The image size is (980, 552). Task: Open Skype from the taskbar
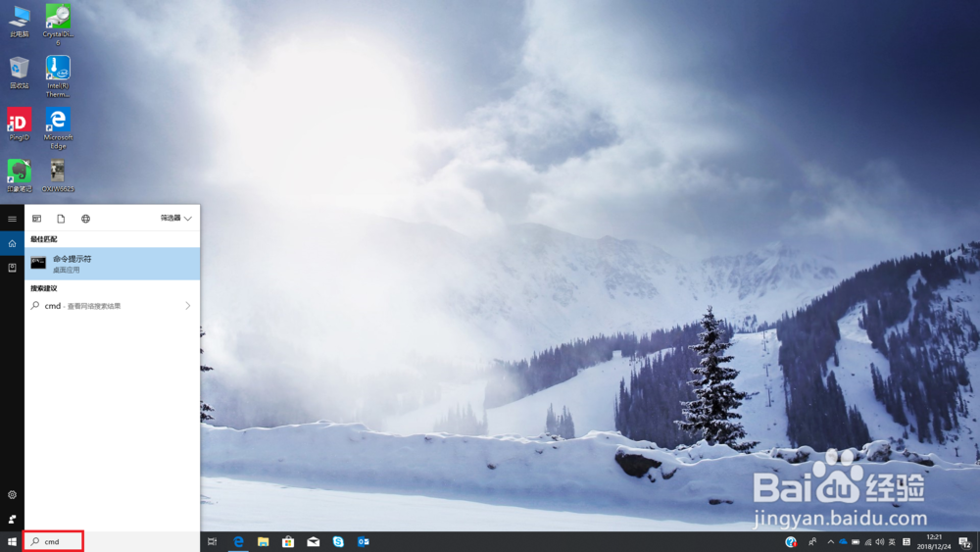tap(338, 541)
